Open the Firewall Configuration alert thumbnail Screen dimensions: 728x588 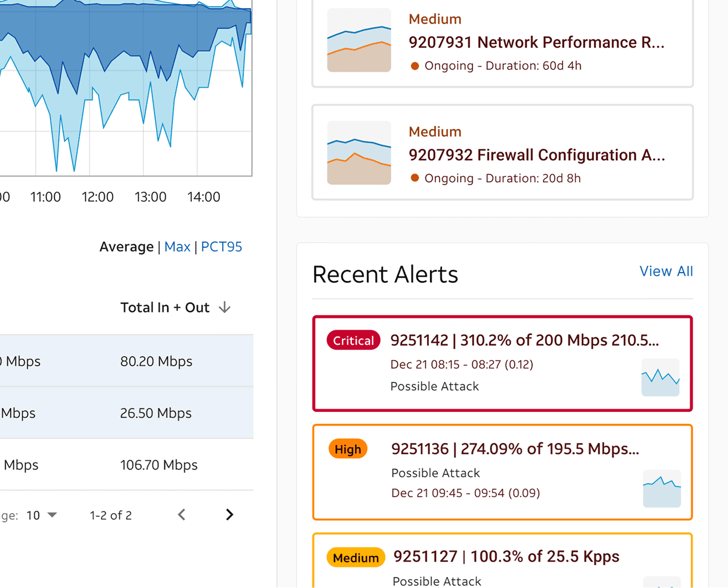[359, 152]
